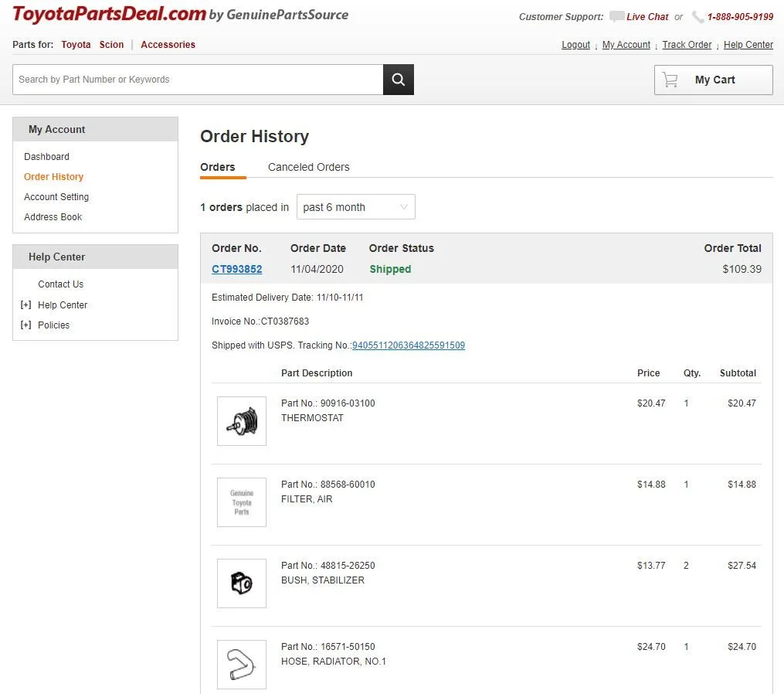The image size is (784, 694).
Task: Click the order total $109.39
Action: (742, 269)
